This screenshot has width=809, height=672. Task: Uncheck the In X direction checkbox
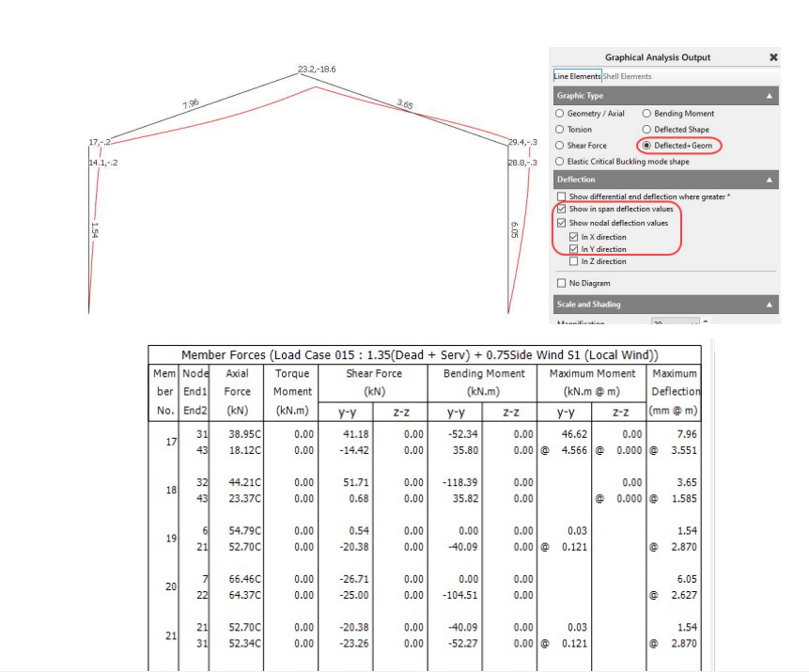[574, 237]
